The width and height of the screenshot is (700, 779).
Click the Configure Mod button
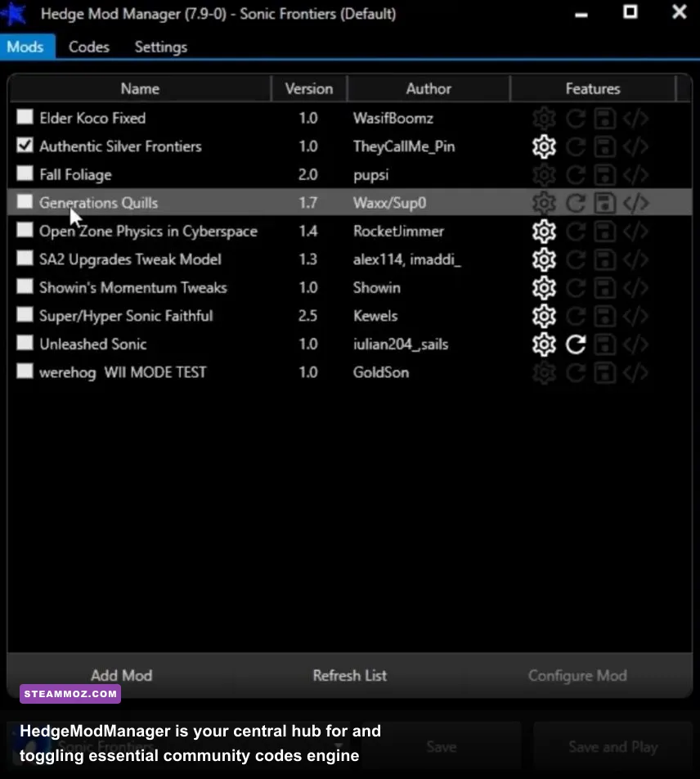[577, 676]
